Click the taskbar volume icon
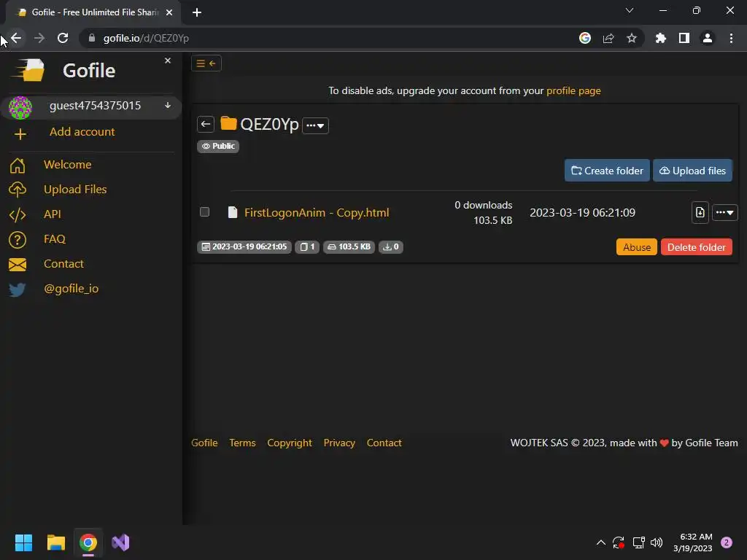The height and width of the screenshot is (560, 747). coord(657,542)
